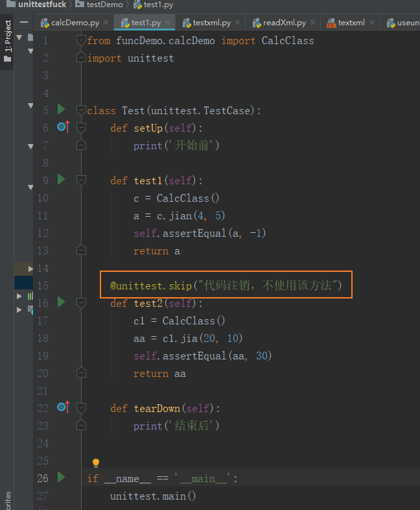Click the test1.py breadcrumb item
The width and height of the screenshot is (420, 510).
coord(154,5)
